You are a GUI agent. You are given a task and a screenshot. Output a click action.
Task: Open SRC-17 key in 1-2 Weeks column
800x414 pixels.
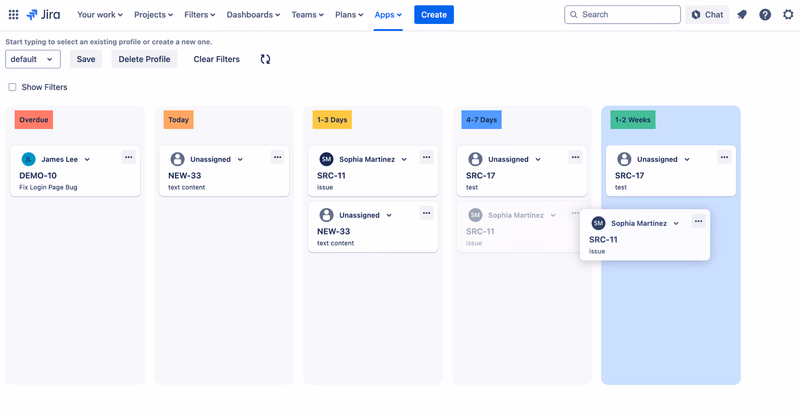630,176
